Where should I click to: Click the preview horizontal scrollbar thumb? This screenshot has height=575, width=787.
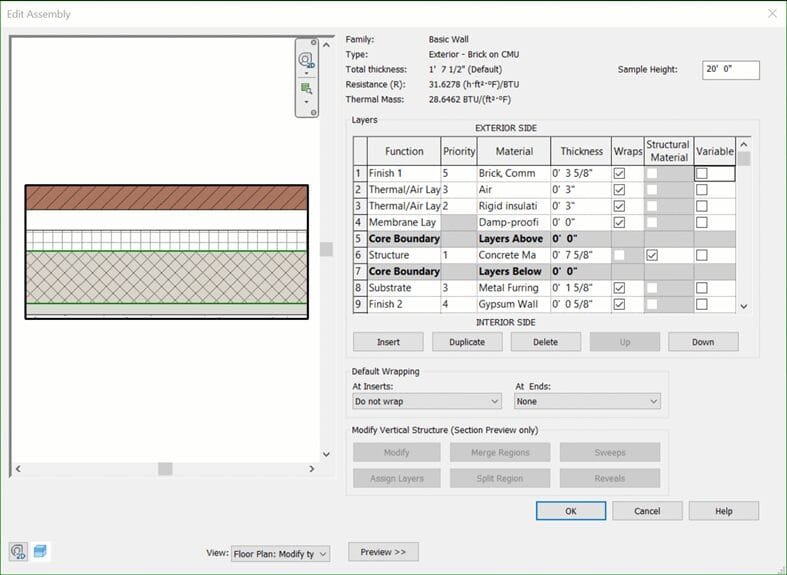(x=165, y=468)
